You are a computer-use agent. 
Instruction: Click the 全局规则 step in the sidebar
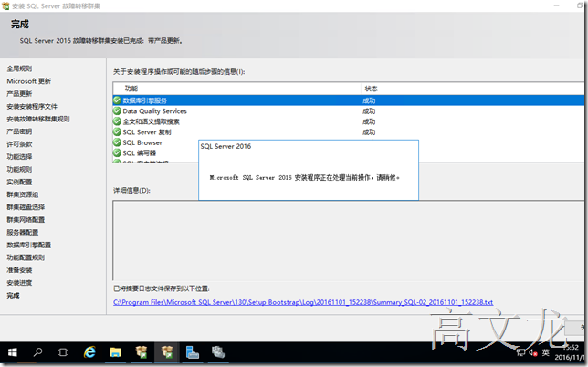click(19, 68)
